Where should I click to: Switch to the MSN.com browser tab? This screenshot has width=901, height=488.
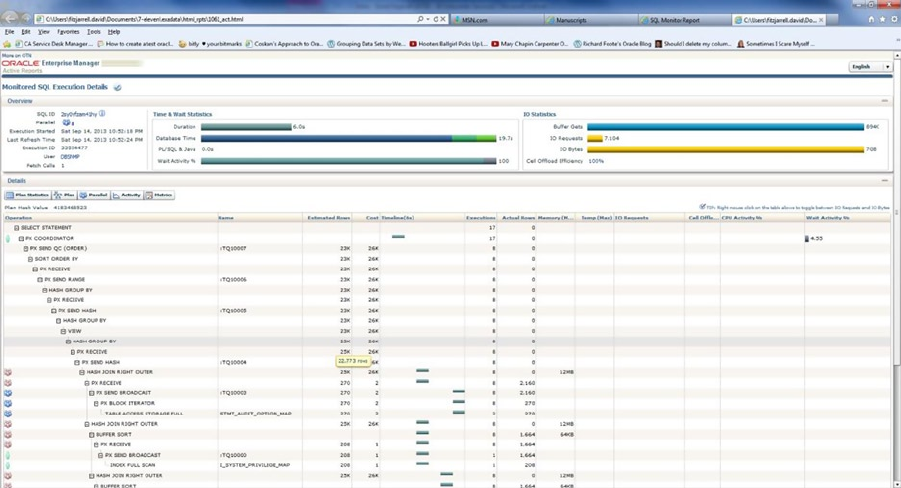496,20
